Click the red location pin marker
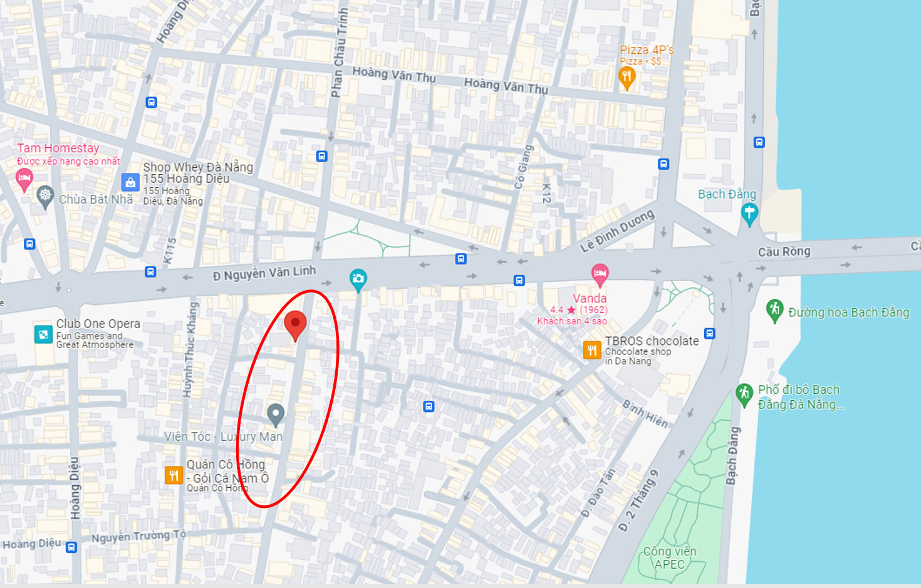Image resolution: width=921 pixels, height=588 pixels. pos(295,325)
